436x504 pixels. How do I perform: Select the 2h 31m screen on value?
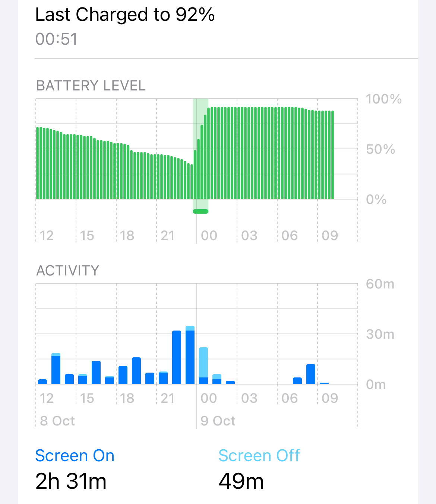click(71, 481)
